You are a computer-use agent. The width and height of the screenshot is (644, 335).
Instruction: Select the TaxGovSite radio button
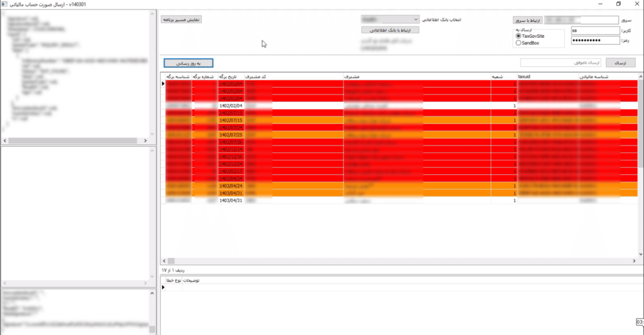[x=518, y=36]
